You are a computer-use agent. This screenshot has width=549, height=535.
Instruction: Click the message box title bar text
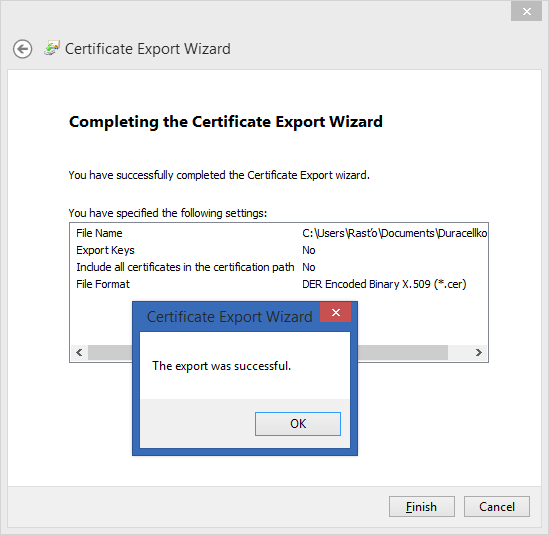[x=229, y=317]
